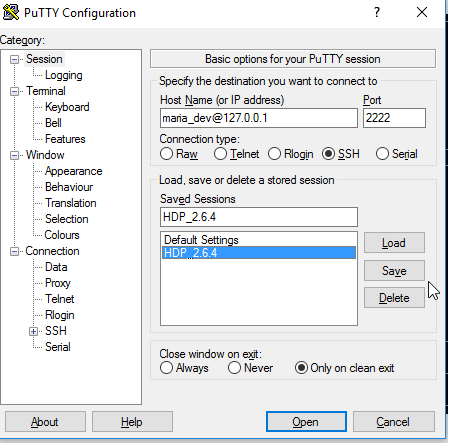Image resolution: width=450 pixels, height=443 pixels.
Task: Expand the SSH tree node
Action: 33,331
